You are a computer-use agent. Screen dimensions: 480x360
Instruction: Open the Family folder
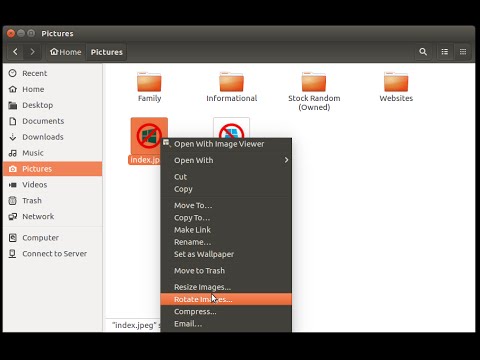149,87
